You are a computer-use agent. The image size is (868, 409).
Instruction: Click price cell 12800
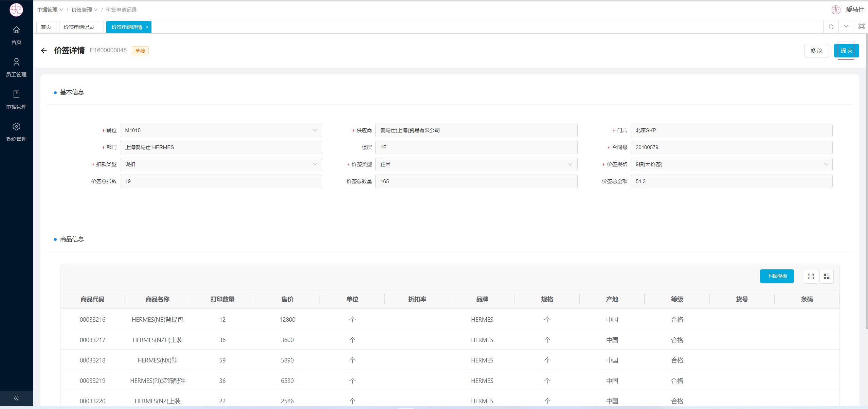point(287,320)
